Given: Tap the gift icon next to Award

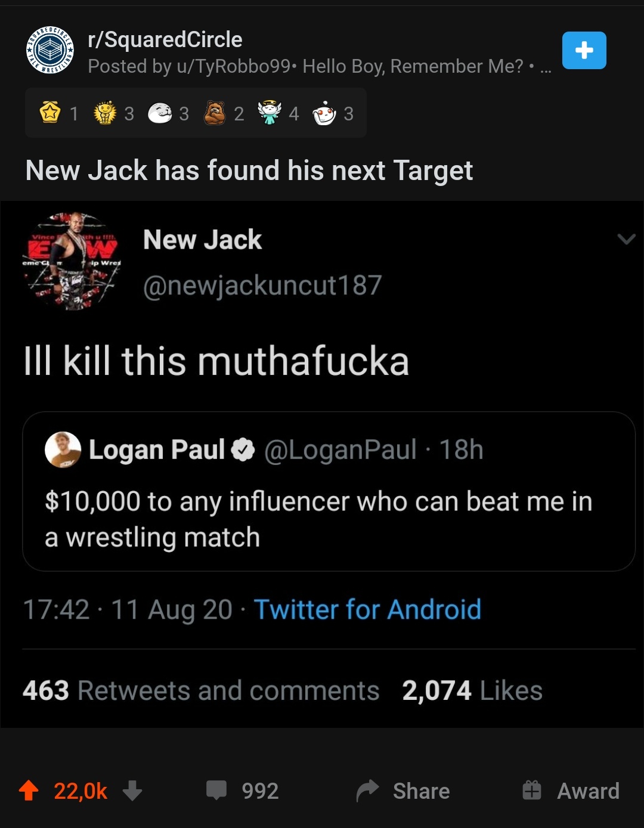Looking at the screenshot, I should [x=532, y=791].
